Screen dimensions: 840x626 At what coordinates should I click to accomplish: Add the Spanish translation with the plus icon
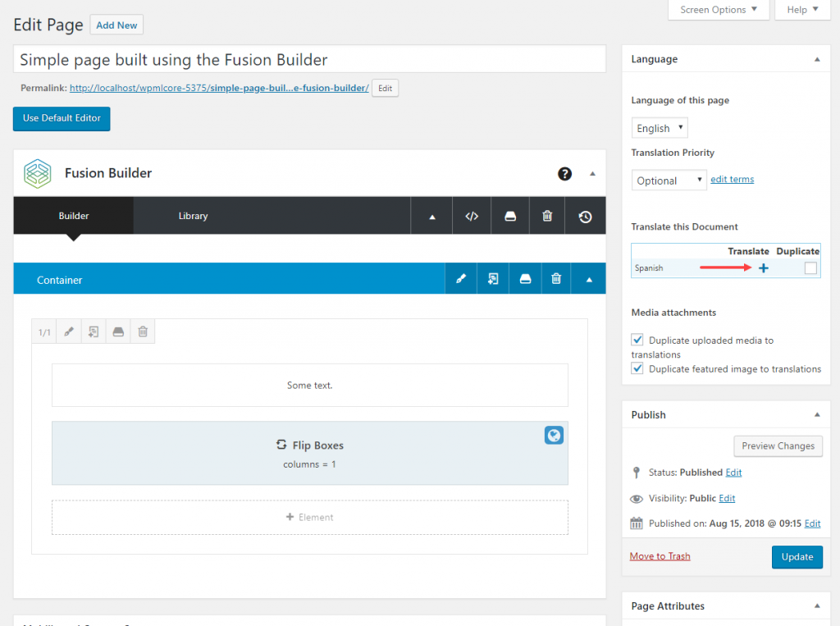click(x=764, y=268)
